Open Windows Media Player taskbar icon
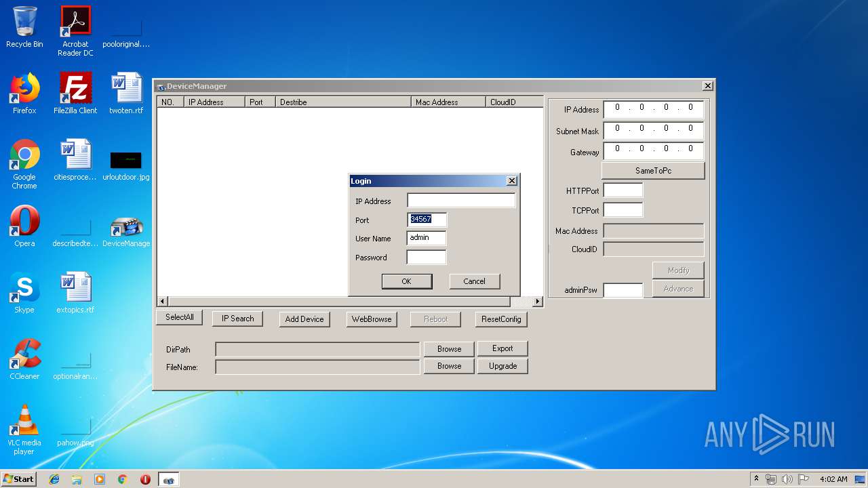 100,479
